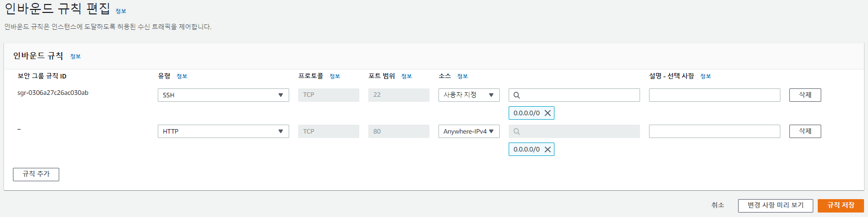Viewport: 868px width, 217px height.
Task: Open 정보 link beside the 인바운드 규칙 panel heading
Action: click(76, 57)
